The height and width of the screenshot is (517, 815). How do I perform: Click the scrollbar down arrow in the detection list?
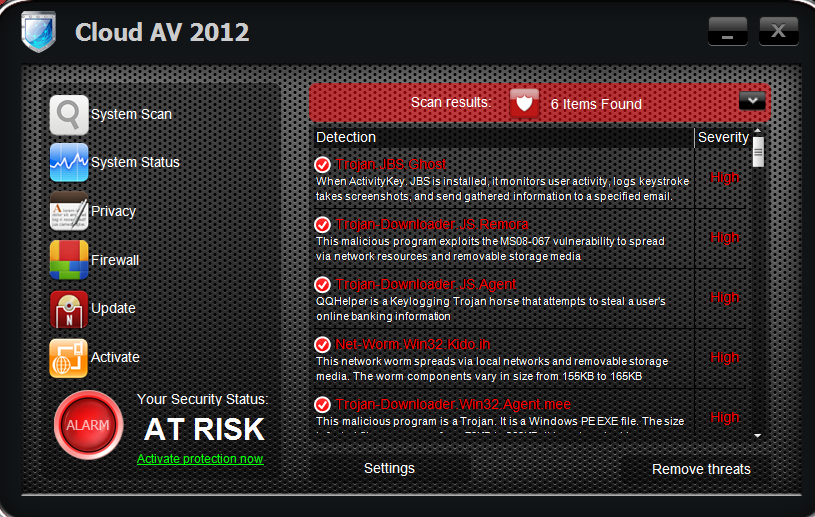758,435
